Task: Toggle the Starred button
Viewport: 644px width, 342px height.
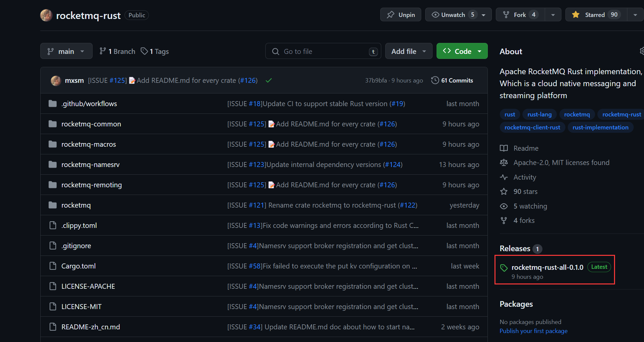Action: coord(596,15)
